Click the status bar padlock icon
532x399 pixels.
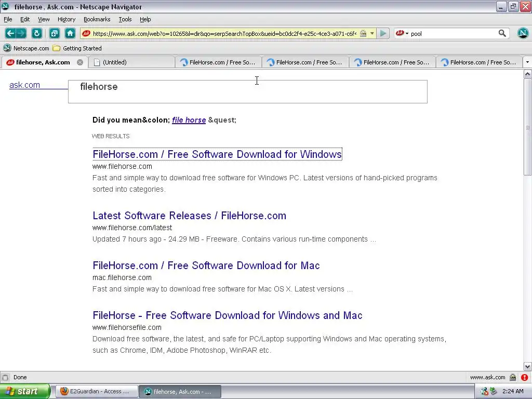point(513,377)
